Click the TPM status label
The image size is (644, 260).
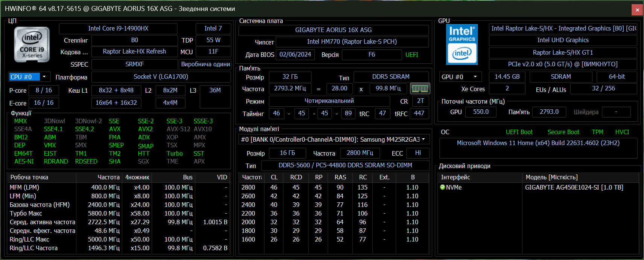(597, 132)
